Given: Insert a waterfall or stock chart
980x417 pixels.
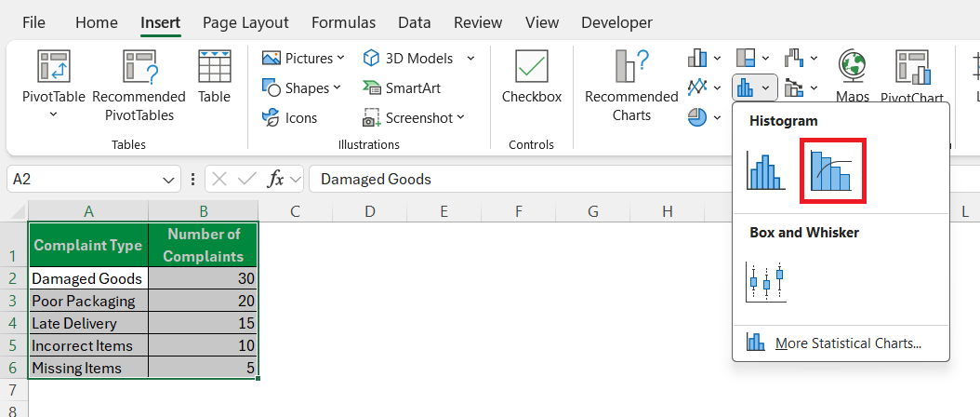Looking at the screenshot, I should 794,59.
